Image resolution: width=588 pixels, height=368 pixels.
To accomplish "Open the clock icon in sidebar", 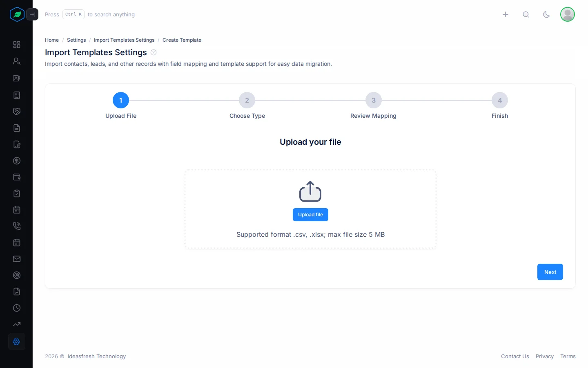I will click(17, 308).
